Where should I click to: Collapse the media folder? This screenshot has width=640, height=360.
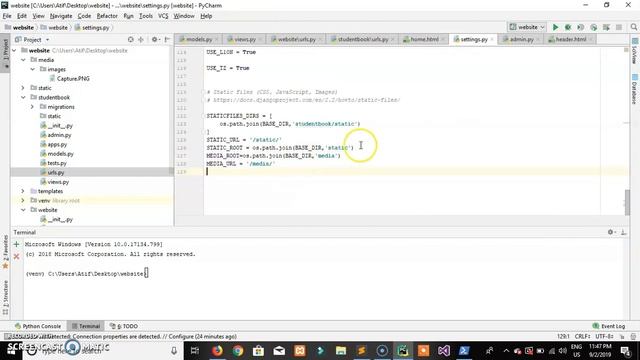click(23, 60)
